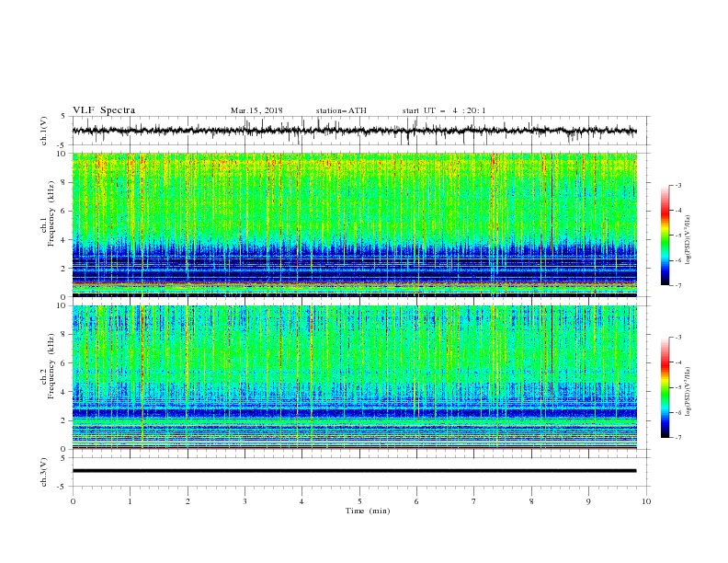Click the "4" tick on the time axis
Image resolution: width=728 pixels, height=563 pixels.
click(301, 501)
